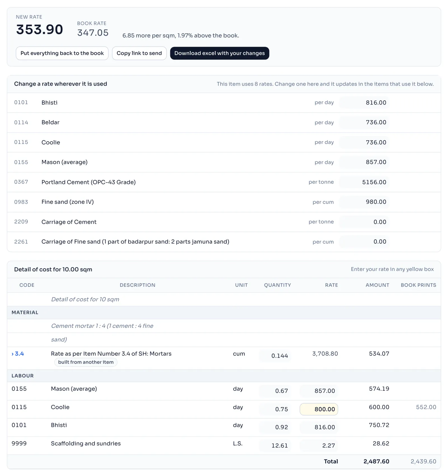Viewport: 448px width, 476px height.
Task: Click code 0367 in rates list
Action: 21,182
